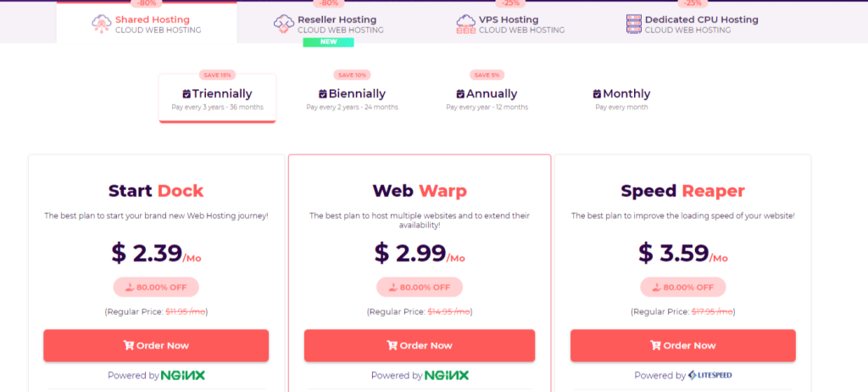Switch billing to Monthly
This screenshot has width=868, height=392.
621,98
